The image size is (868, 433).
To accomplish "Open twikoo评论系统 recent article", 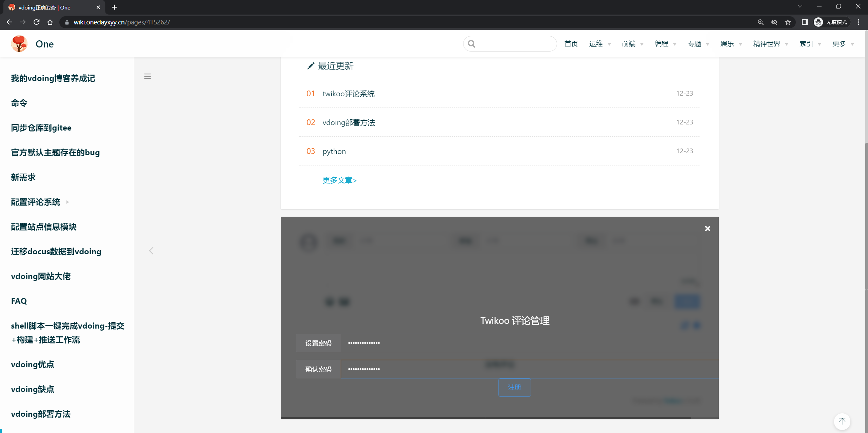I will tap(349, 94).
